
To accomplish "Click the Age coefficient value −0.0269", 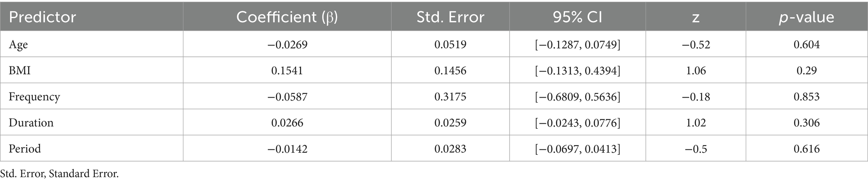I will (x=287, y=45).
